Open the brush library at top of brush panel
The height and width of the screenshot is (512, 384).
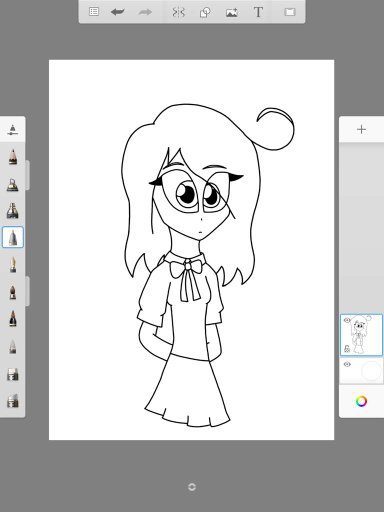click(13, 130)
